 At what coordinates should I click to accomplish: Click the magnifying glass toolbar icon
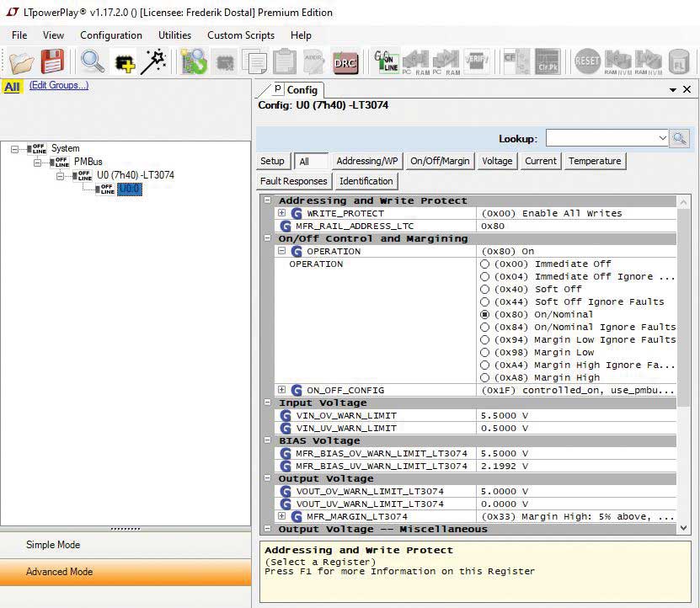[x=92, y=61]
